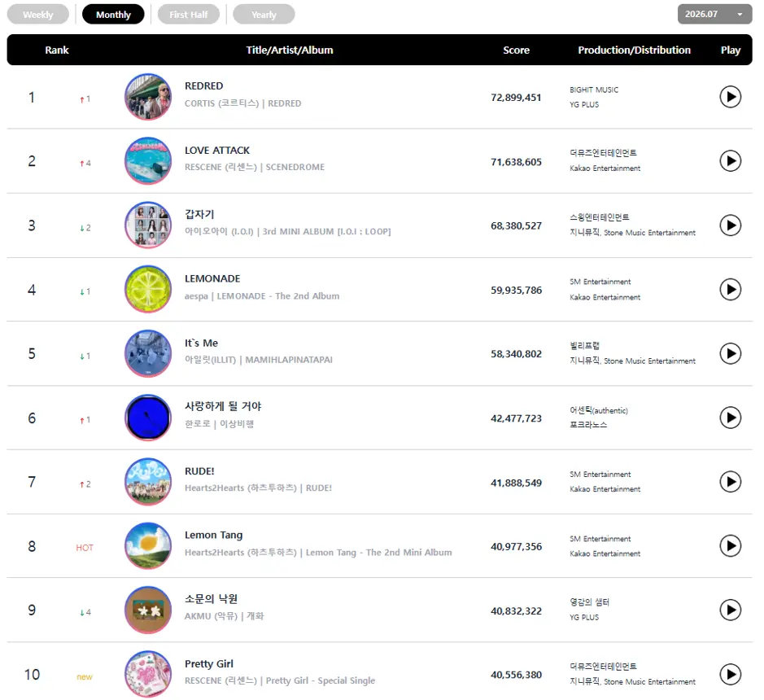
Task: Open the 2026.07 date dropdown
Action: click(714, 14)
